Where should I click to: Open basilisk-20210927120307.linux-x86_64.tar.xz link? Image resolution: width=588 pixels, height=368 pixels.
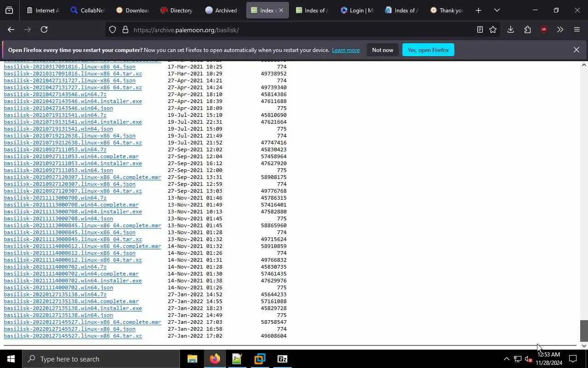tap(73, 191)
